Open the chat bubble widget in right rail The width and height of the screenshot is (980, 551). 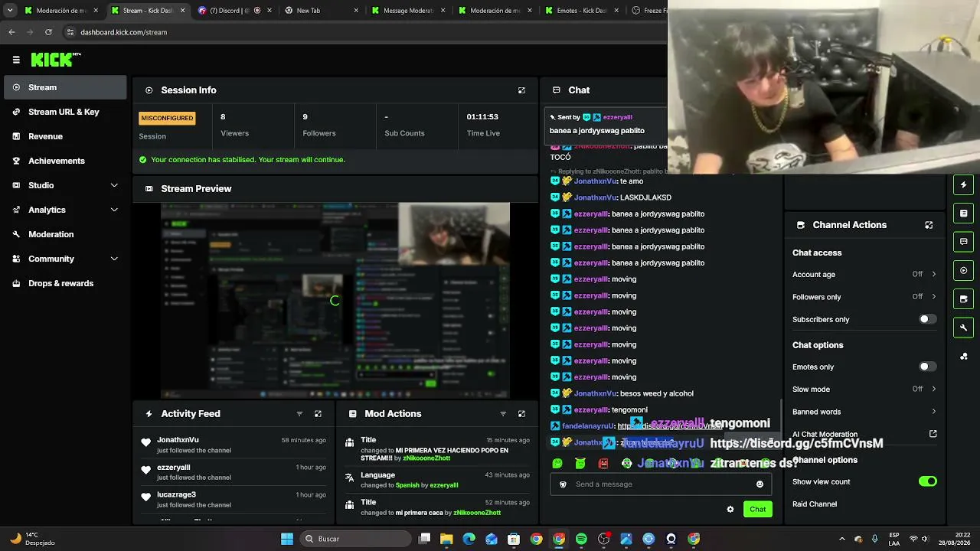[x=964, y=242]
